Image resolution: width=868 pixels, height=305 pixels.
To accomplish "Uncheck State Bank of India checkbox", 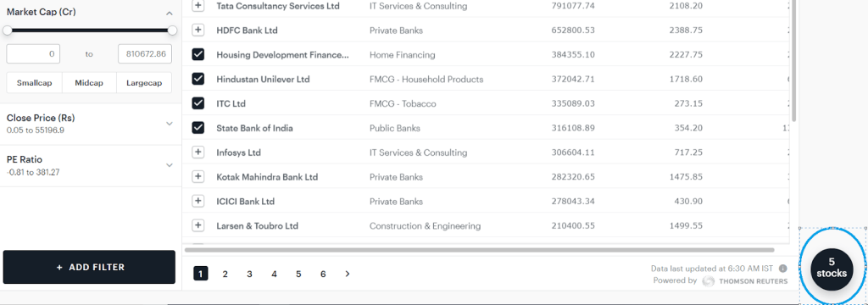I will (198, 128).
